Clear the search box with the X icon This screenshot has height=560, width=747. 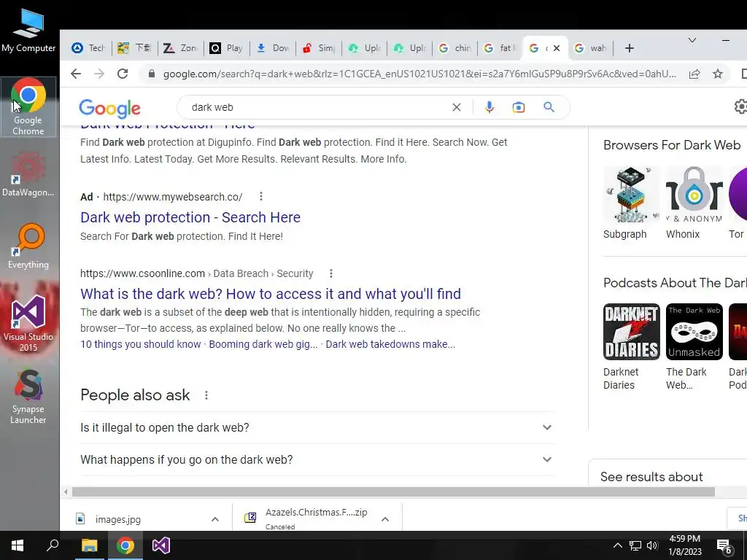pyautogui.click(x=457, y=107)
